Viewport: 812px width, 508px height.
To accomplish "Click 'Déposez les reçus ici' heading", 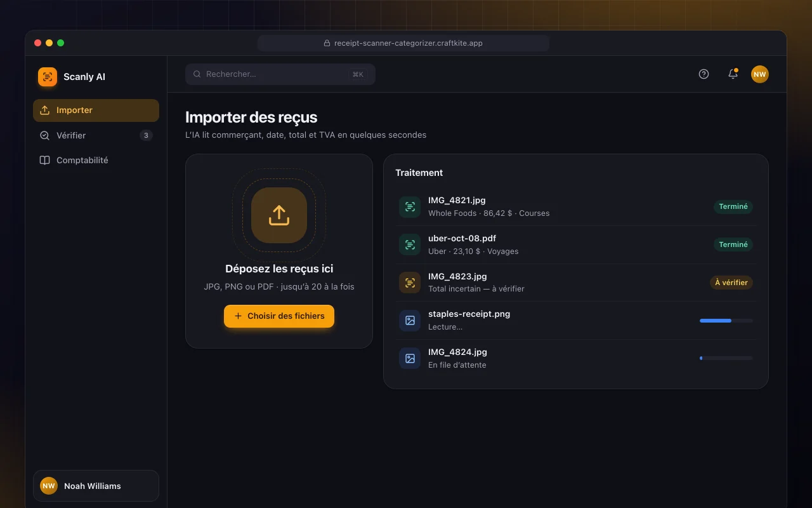I will tap(279, 269).
